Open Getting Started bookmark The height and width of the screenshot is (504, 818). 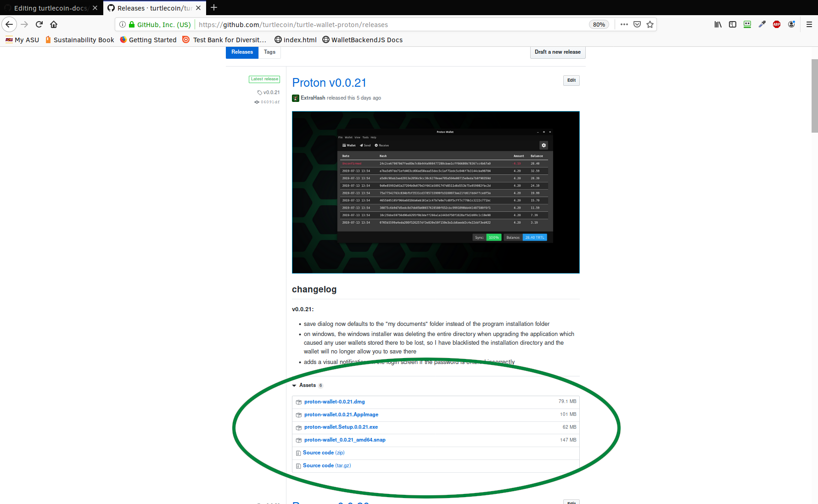[x=148, y=40]
